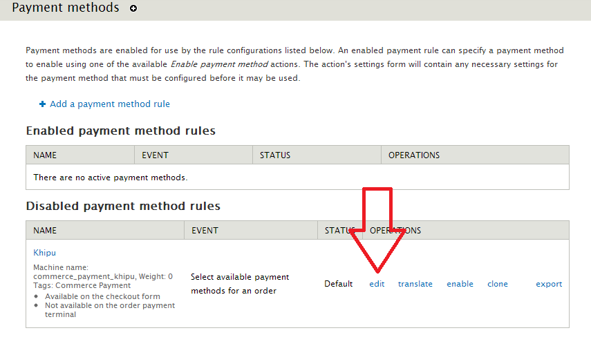Enable the Khipu payment method rule
Screen dimensions: 591x364
(x=460, y=284)
